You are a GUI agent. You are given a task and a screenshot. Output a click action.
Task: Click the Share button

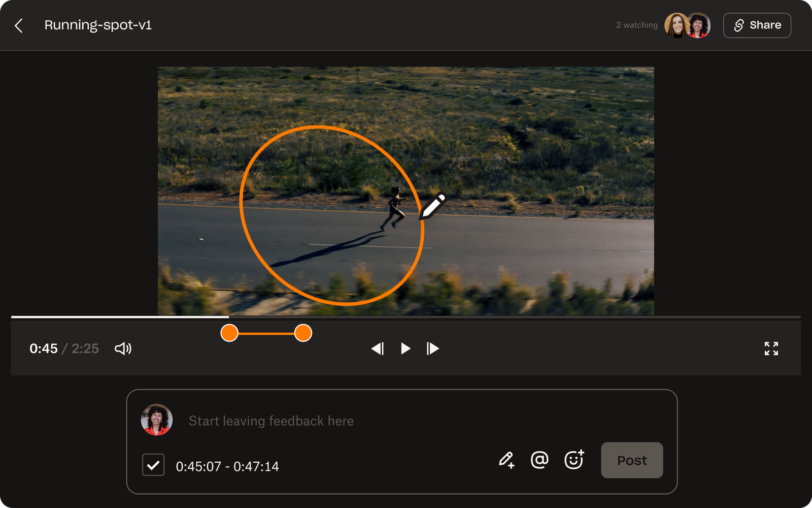click(x=757, y=25)
